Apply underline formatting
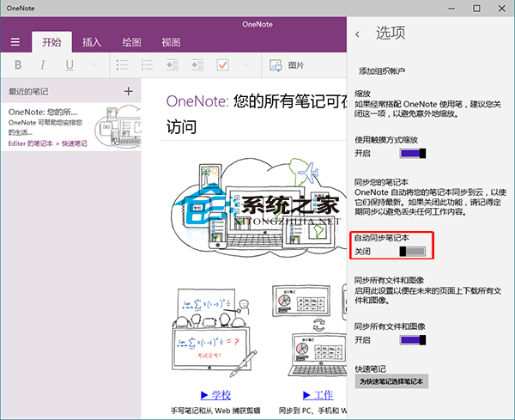 click(x=70, y=65)
